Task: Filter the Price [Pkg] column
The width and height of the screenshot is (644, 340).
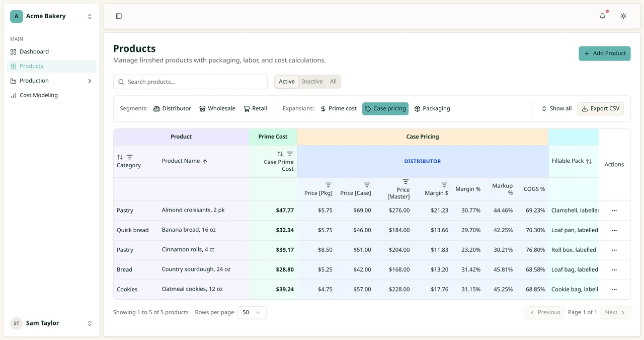Action: point(329,185)
